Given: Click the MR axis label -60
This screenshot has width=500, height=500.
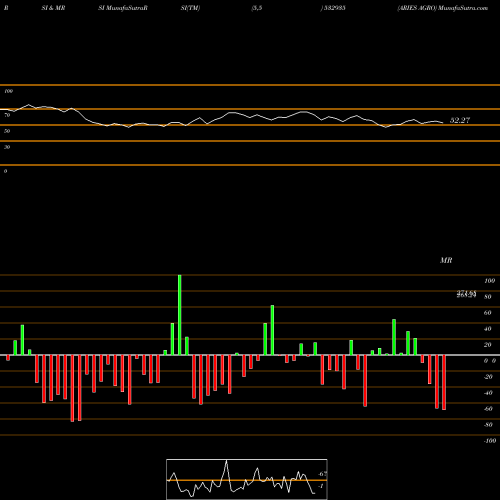Looking at the screenshot, I should coord(488,409).
